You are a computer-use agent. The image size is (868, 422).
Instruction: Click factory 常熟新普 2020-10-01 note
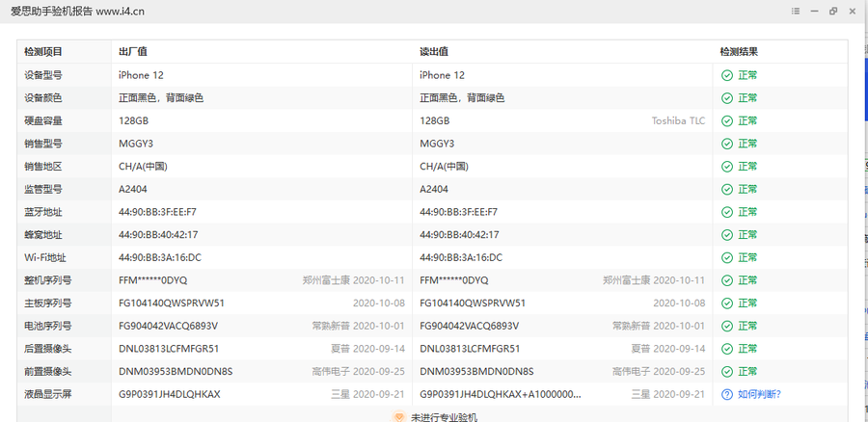[358, 326]
